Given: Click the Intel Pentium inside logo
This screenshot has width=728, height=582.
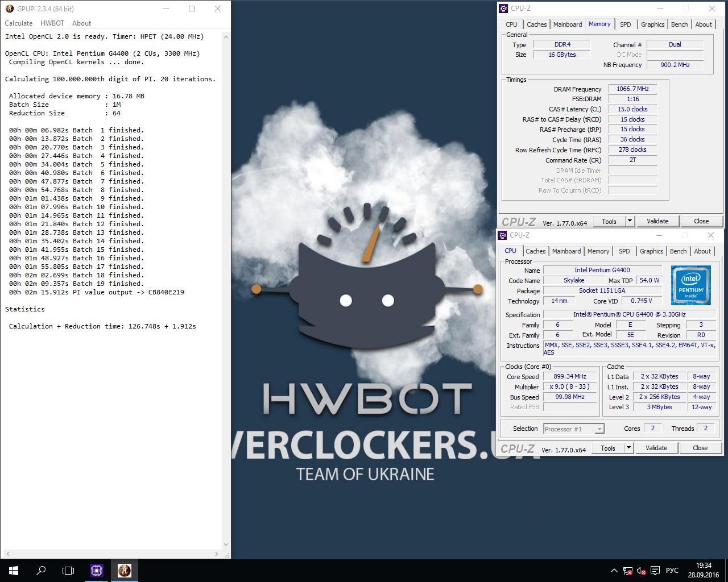Looking at the screenshot, I should [691, 286].
